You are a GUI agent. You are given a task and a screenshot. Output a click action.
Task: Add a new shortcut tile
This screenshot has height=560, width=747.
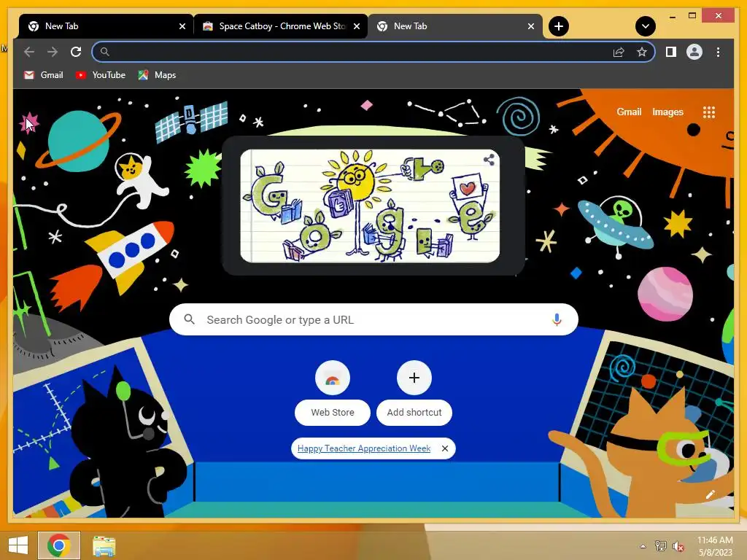click(x=414, y=393)
